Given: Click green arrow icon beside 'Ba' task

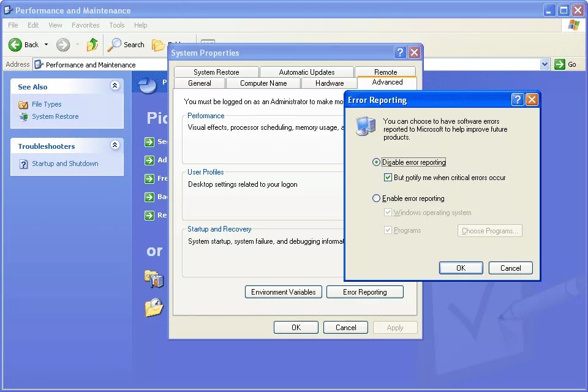Looking at the screenshot, I should click(x=149, y=197).
